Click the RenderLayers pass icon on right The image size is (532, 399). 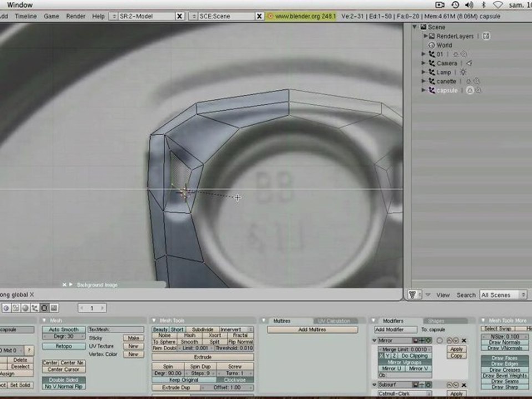486,36
